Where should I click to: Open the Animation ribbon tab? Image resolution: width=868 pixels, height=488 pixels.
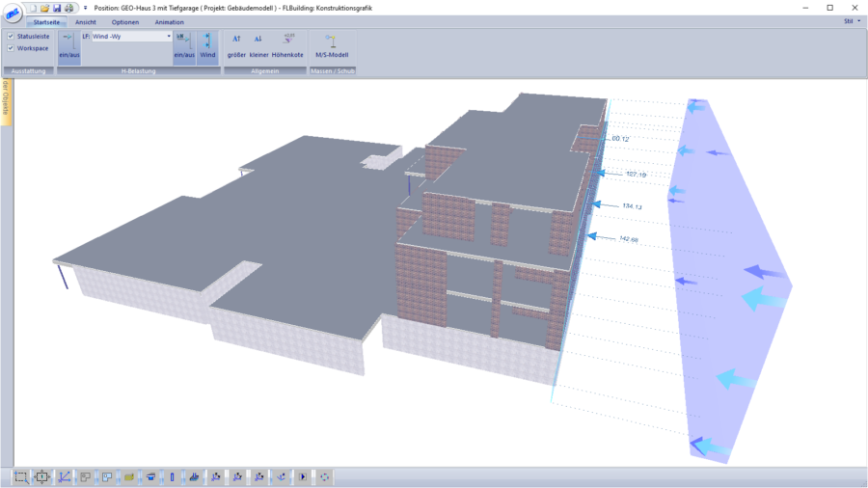[169, 21]
